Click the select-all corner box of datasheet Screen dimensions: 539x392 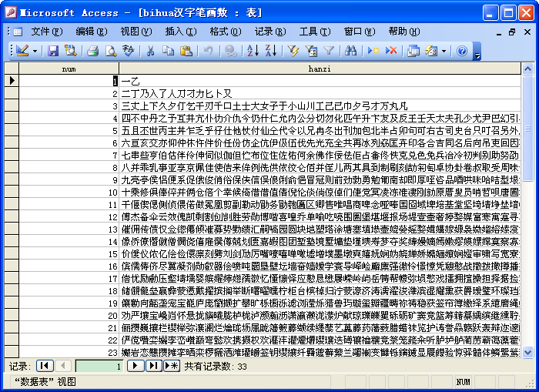(x=12, y=69)
